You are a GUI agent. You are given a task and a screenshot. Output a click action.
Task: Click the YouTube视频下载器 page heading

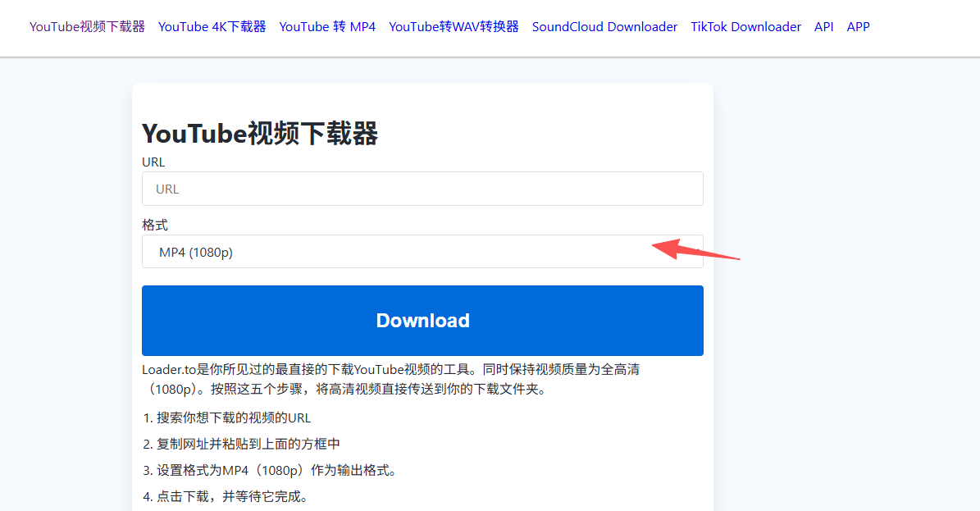[x=259, y=133]
